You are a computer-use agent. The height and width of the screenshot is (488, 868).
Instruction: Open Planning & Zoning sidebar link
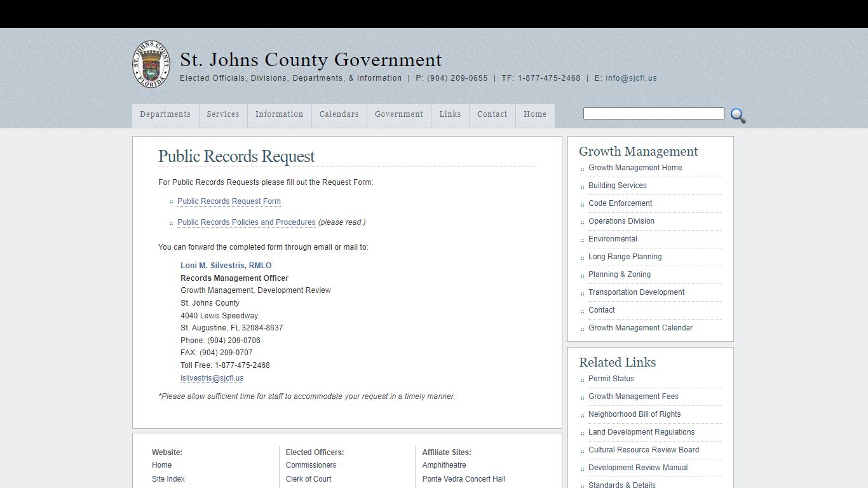620,274
